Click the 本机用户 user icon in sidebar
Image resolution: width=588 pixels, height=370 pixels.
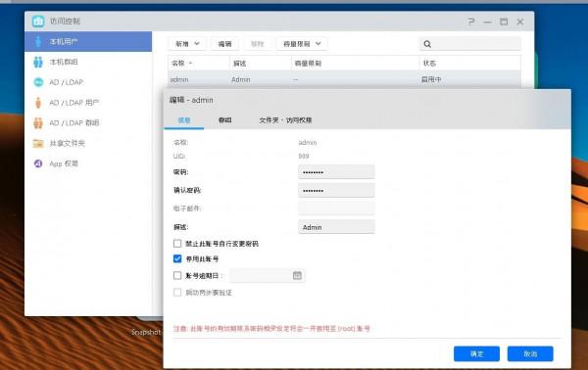[x=38, y=41]
